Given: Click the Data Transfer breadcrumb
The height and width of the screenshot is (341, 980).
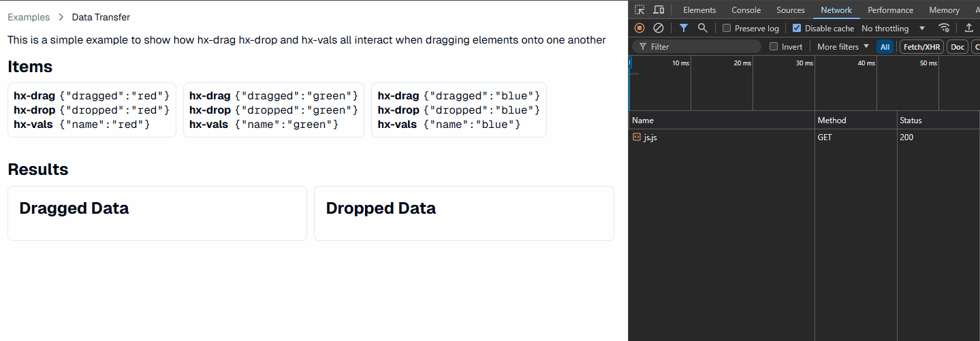Looking at the screenshot, I should coord(101,17).
